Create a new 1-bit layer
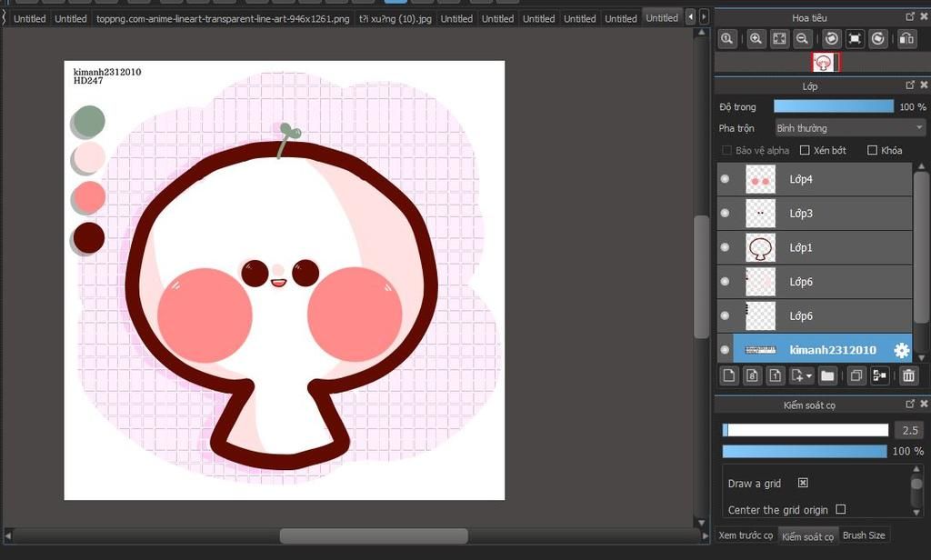The image size is (931, 560). tap(776, 375)
